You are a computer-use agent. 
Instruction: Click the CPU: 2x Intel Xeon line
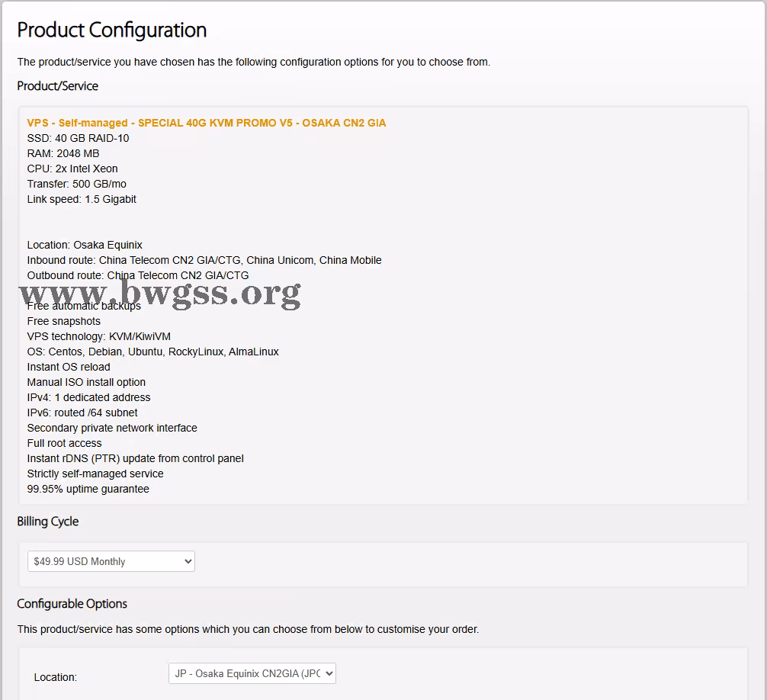[72, 169]
